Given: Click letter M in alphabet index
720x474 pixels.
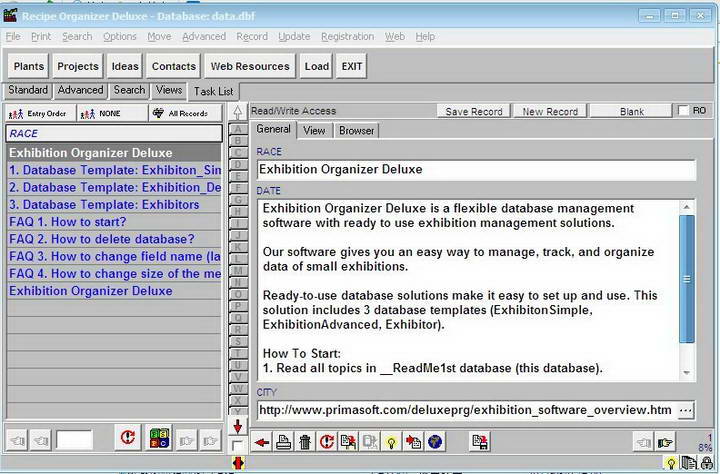Looking at the screenshot, I should (x=238, y=271).
